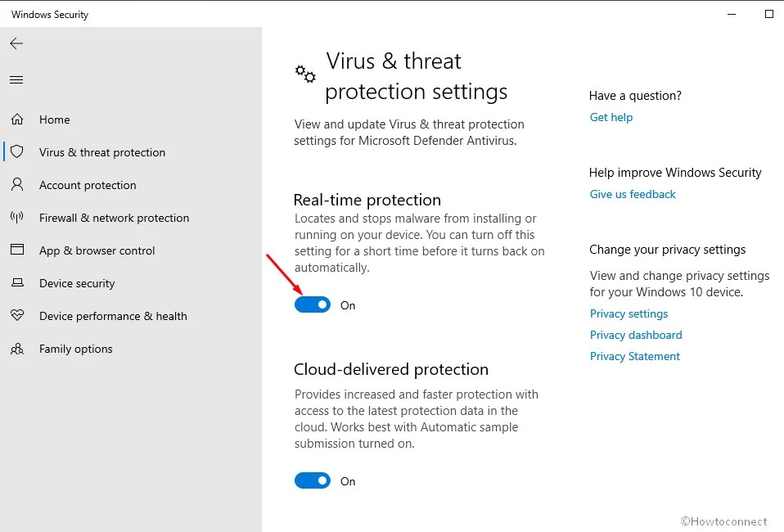The height and width of the screenshot is (532, 784).
Task: Click the Get help link
Action: click(x=611, y=117)
